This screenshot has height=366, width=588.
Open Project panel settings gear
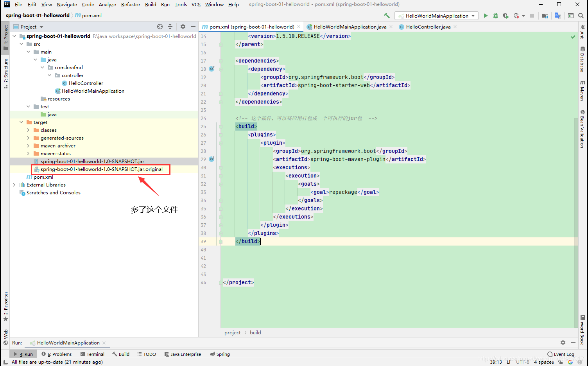pos(183,27)
